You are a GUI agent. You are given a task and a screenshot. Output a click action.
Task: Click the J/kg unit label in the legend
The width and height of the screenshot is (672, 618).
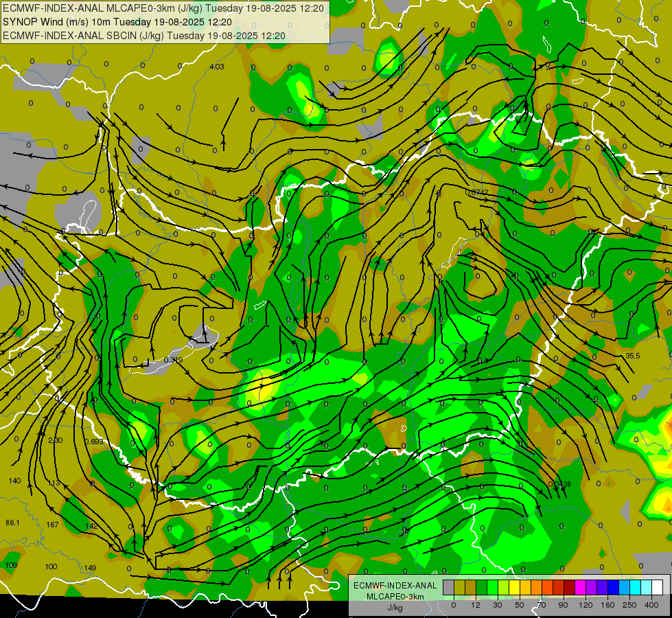395,608
